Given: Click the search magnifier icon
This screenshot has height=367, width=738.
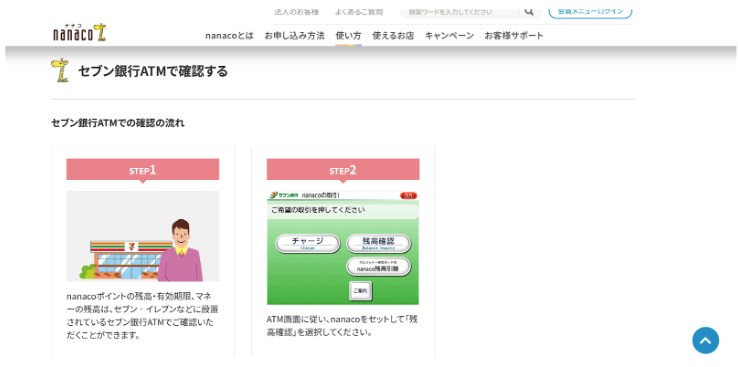Looking at the screenshot, I should [529, 12].
